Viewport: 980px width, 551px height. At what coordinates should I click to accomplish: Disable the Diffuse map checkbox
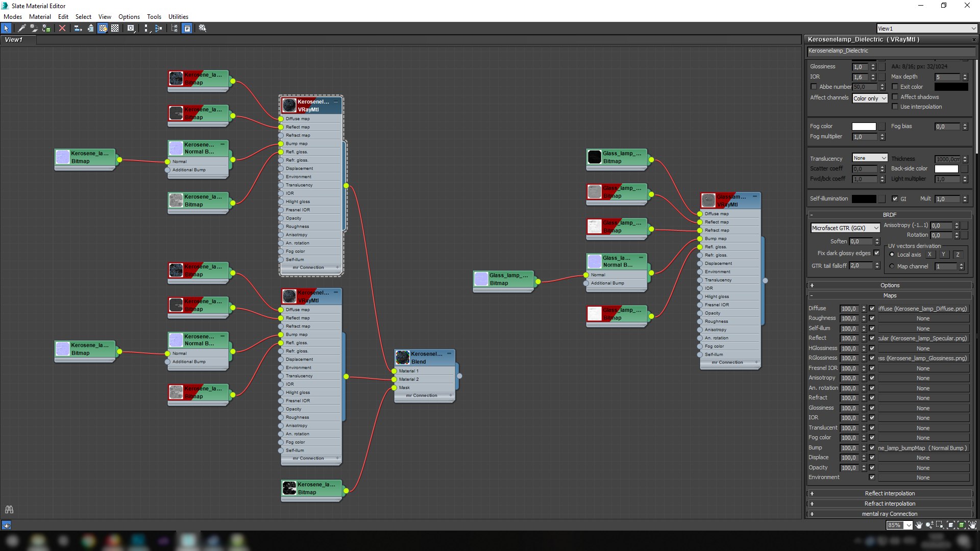coord(872,309)
